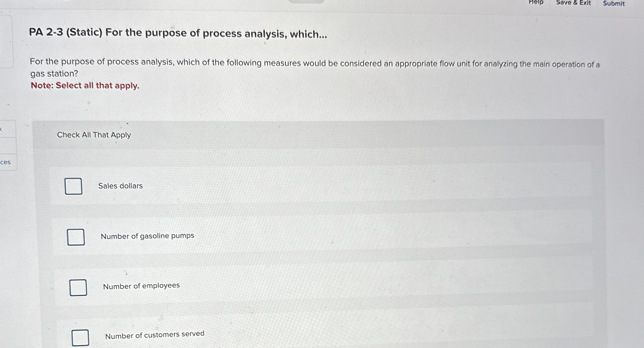644x348 pixels.
Task: Select the Sales dollars answer label
Action: 121,186
